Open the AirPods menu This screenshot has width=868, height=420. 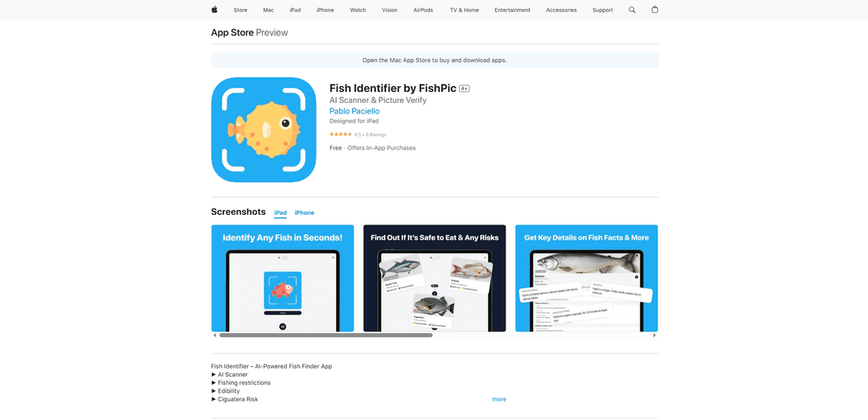424,10
